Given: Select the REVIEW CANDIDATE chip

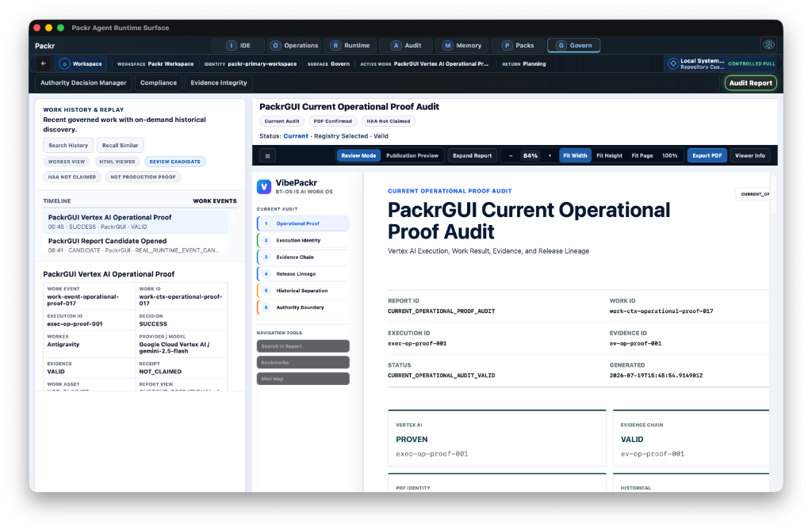Looking at the screenshot, I should (175, 162).
